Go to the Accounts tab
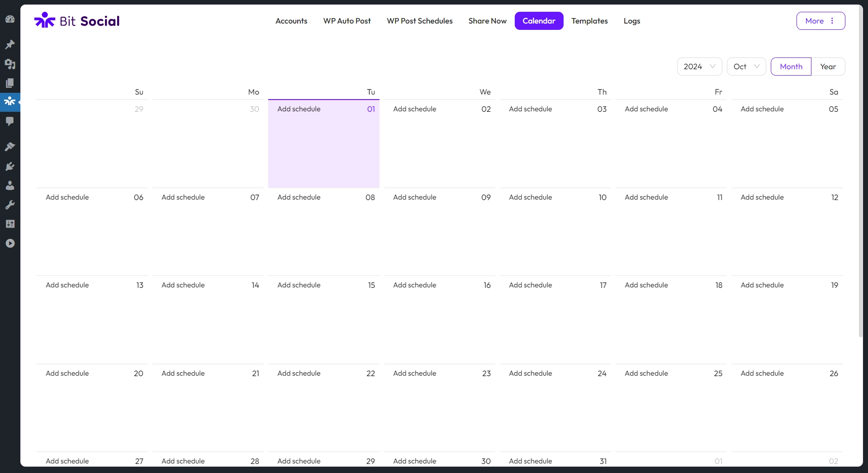 click(x=291, y=21)
